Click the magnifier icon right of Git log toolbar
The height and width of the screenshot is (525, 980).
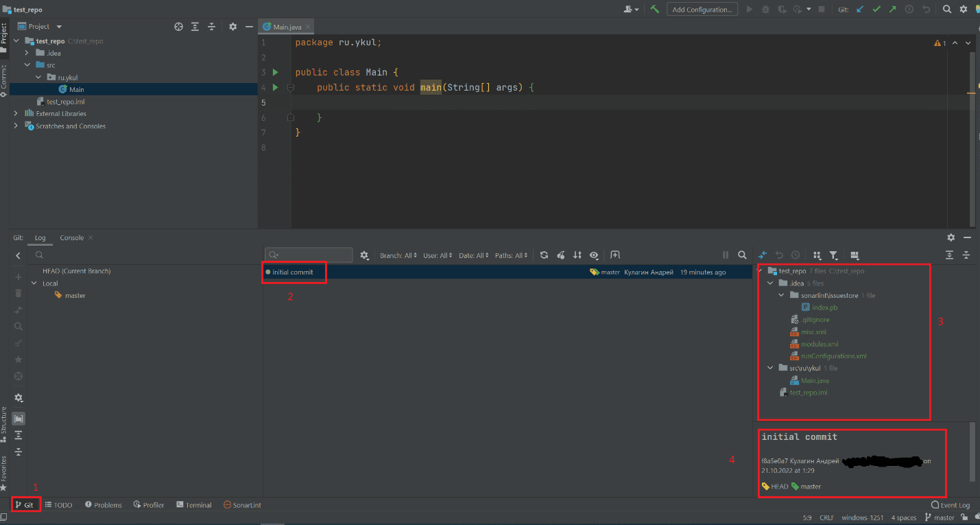pos(742,255)
